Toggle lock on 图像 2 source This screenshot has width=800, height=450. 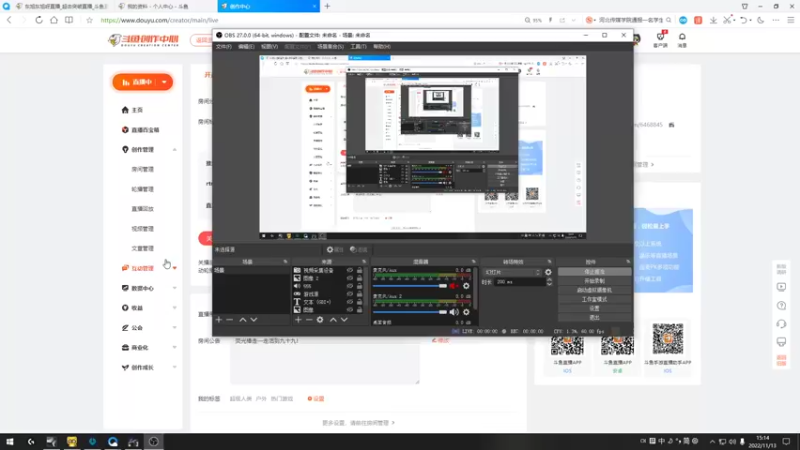click(360, 278)
